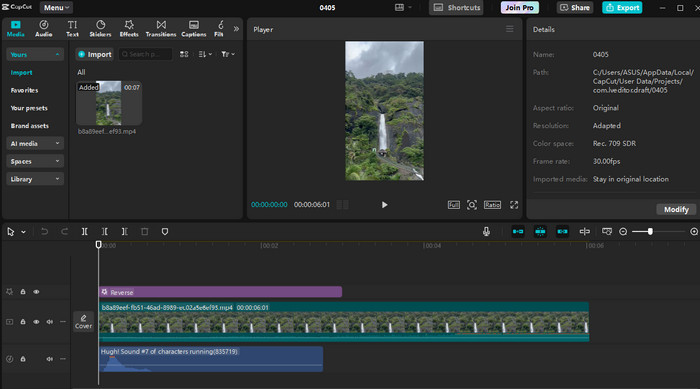Hide the Reverse effect track with eye icon
Image resolution: width=700 pixels, height=389 pixels.
pyautogui.click(x=36, y=292)
